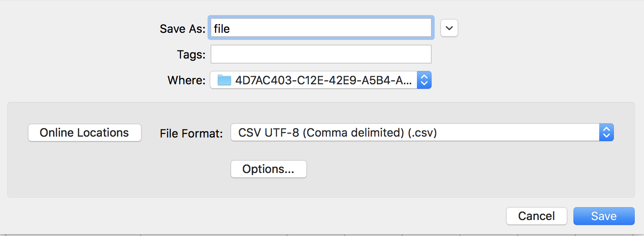Cancel the save dialog
Viewport: 644px width, 236px height.
[x=536, y=216]
